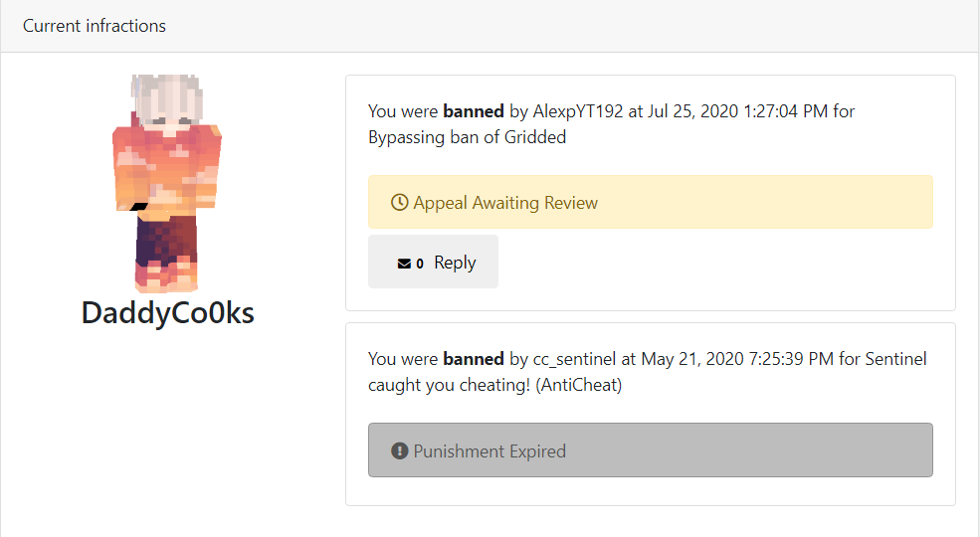Click the May 21, 2020 ban timestamp
The width and height of the screenshot is (980, 537).
coord(737,359)
